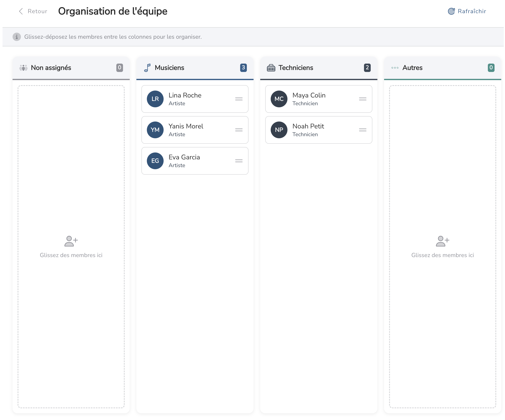Grab the drag handle on Eva Garcia card
The image size is (505, 420).
[x=239, y=161]
